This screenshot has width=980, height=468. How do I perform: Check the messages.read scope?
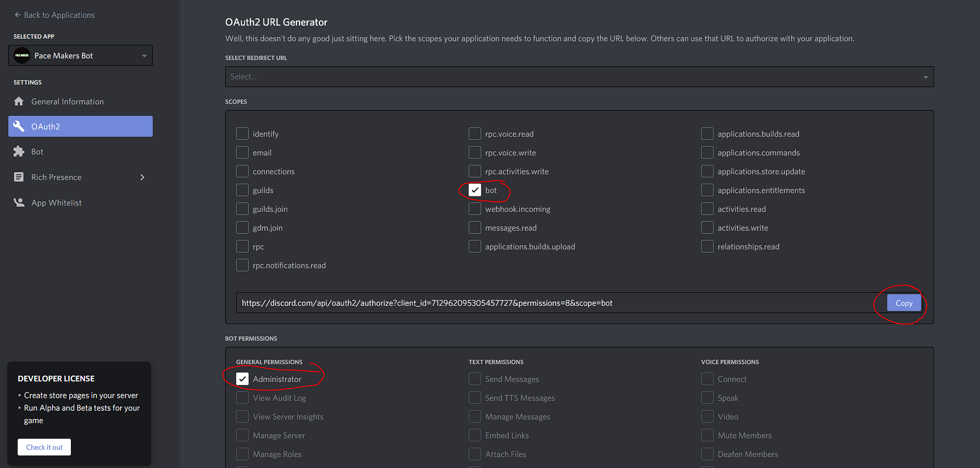pyautogui.click(x=475, y=227)
